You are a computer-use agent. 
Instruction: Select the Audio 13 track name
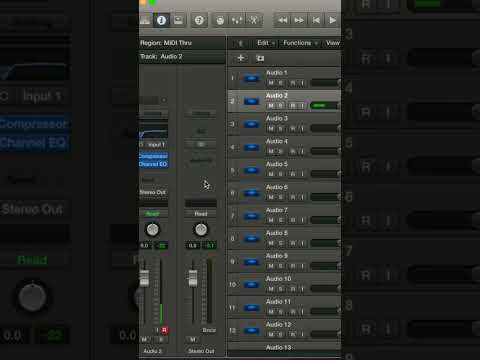278,347
